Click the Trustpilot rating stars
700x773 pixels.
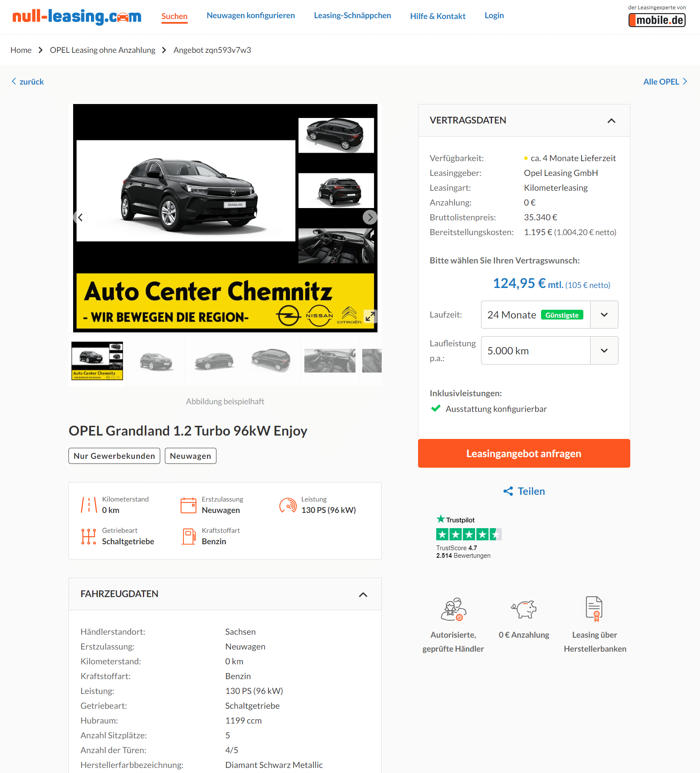(469, 535)
